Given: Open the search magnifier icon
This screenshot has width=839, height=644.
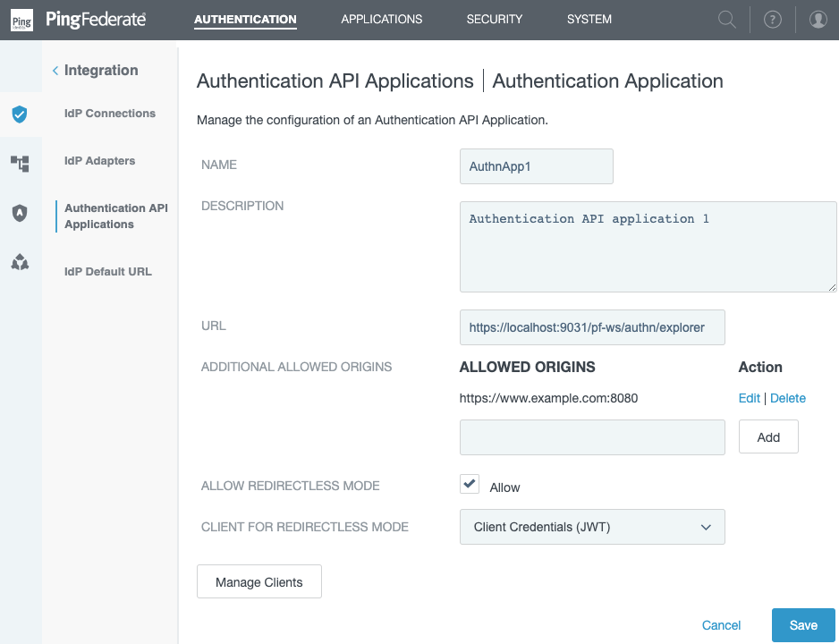Looking at the screenshot, I should 725,19.
